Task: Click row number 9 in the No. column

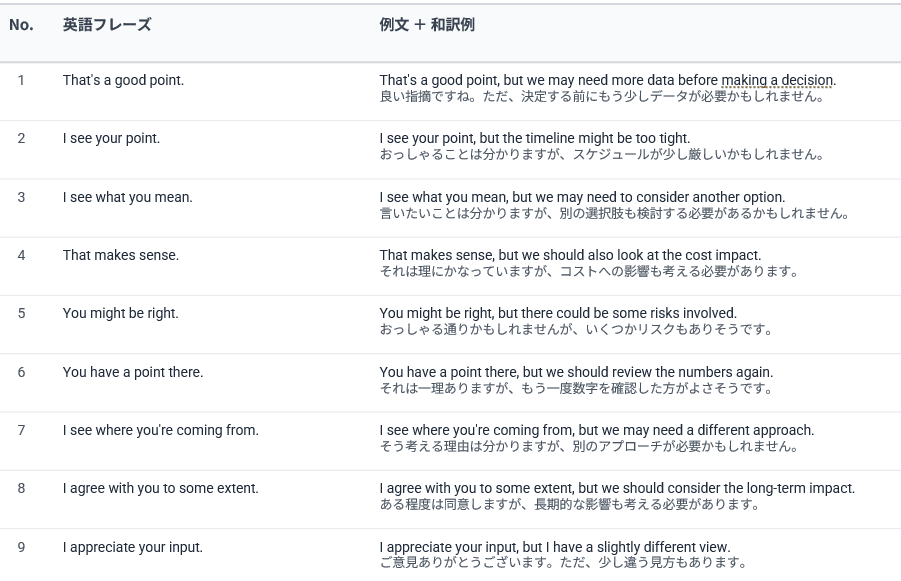Action: point(21,547)
